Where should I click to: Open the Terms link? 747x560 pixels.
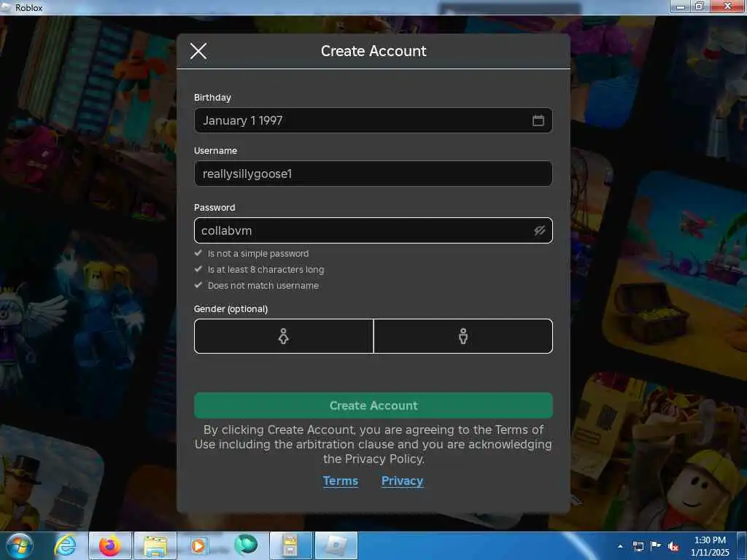point(340,481)
